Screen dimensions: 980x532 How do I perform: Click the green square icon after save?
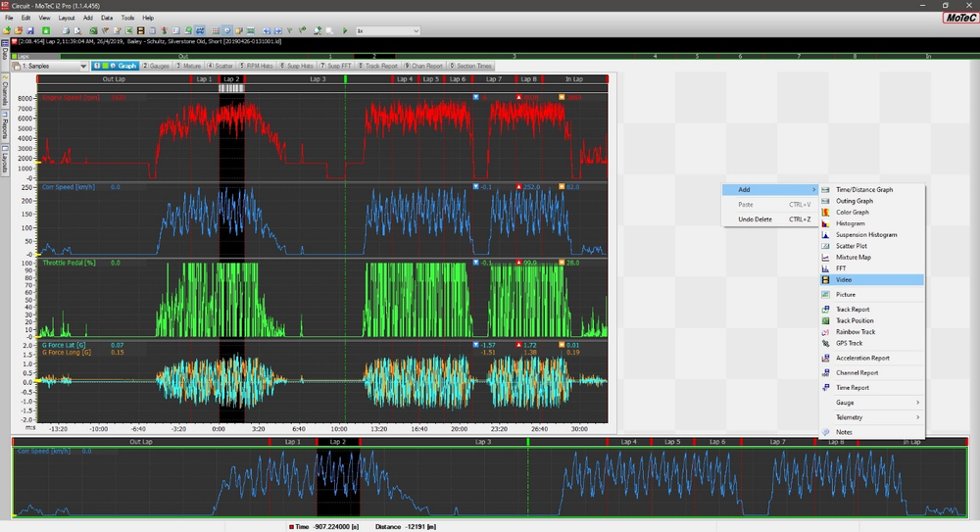pos(46,30)
